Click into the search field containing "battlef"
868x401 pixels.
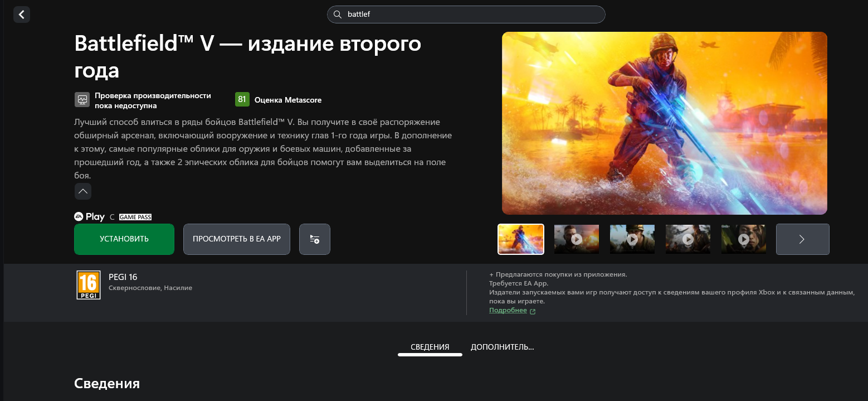point(468,15)
